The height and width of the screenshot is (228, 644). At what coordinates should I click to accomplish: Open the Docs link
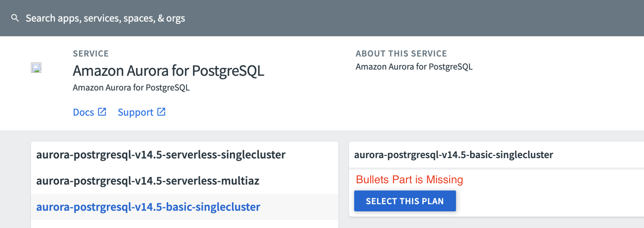[83, 112]
